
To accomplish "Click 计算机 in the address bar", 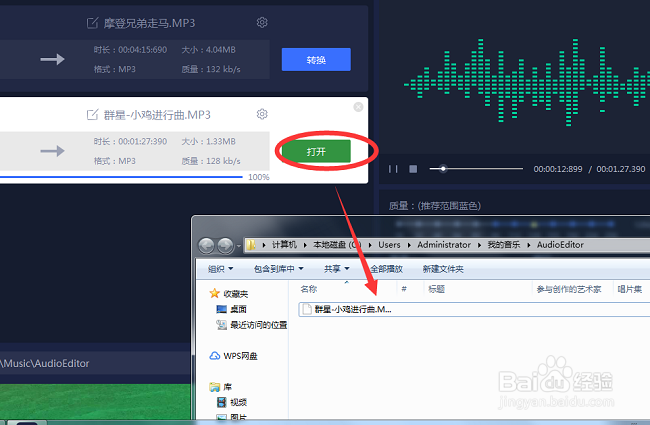I will tap(284, 245).
